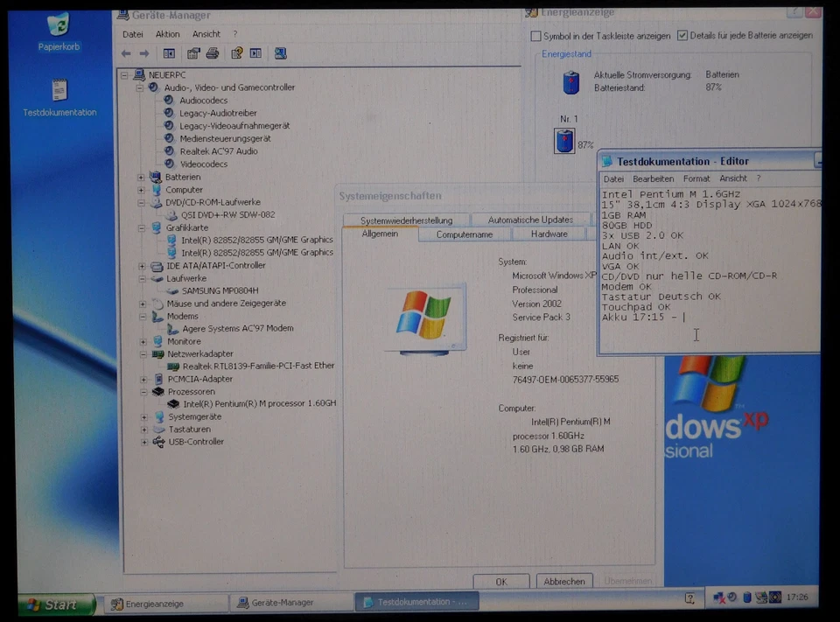This screenshot has height=622, width=840.
Task: Select Agere Systems AC'97 Modem
Action: click(x=238, y=328)
